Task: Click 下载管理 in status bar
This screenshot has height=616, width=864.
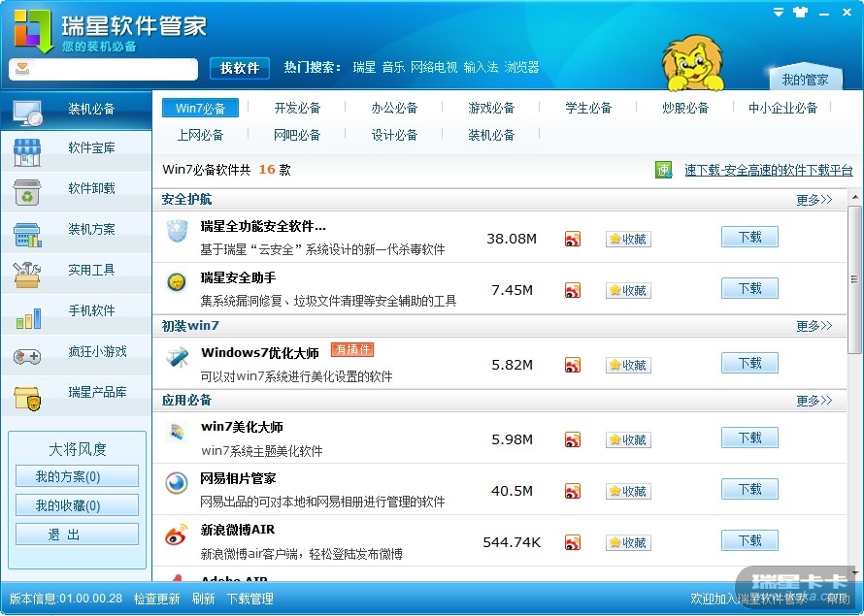Action: [x=250, y=599]
